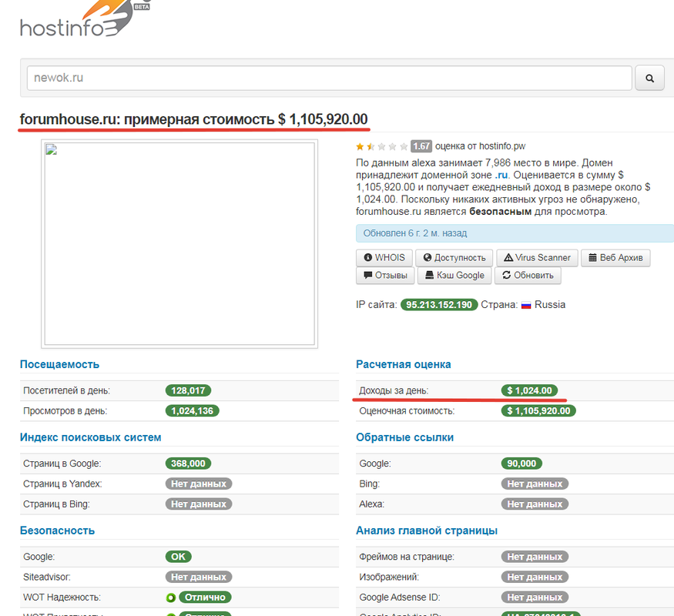Click the 1.67 rating badge
The height and width of the screenshot is (616, 674).
pyautogui.click(x=421, y=146)
